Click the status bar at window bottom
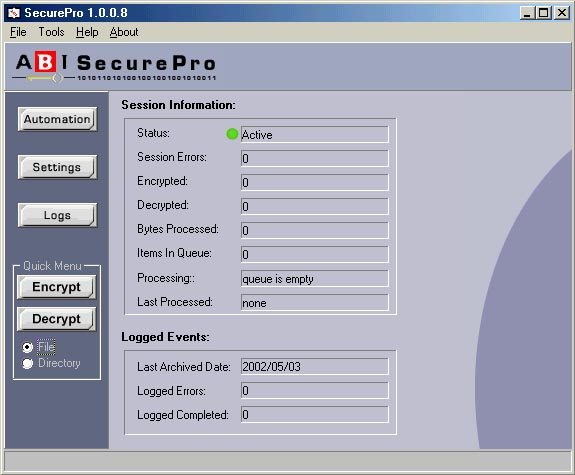575x475 pixels. click(288, 462)
